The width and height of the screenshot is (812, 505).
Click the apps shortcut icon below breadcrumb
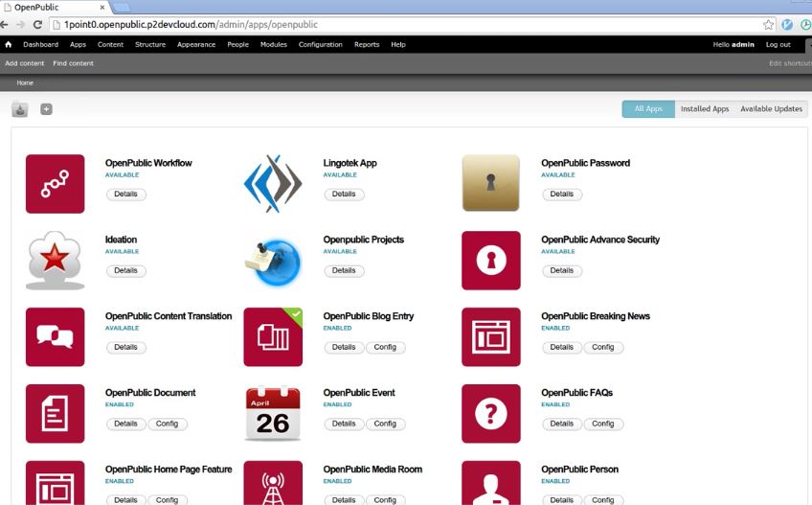pos(20,109)
